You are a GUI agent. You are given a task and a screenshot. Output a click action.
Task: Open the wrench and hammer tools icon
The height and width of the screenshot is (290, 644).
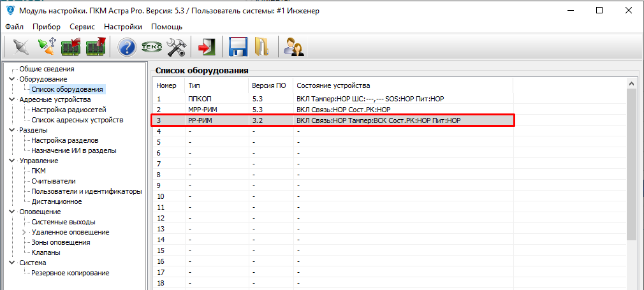tap(175, 48)
